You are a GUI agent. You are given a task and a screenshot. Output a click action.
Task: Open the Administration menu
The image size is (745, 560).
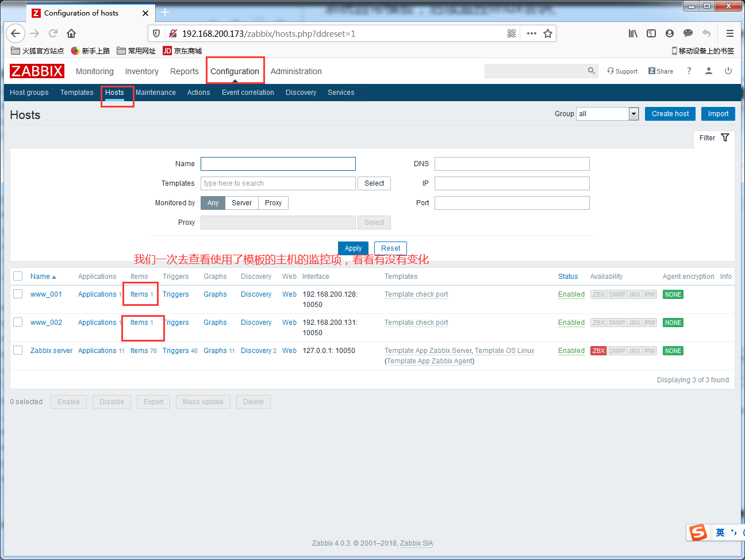[x=296, y=71]
